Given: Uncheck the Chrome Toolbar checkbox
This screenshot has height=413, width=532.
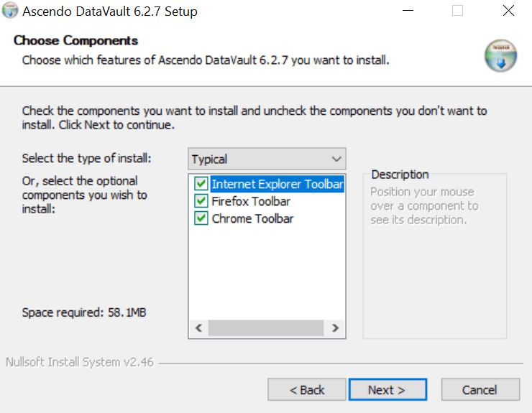Looking at the screenshot, I should pyautogui.click(x=201, y=218).
